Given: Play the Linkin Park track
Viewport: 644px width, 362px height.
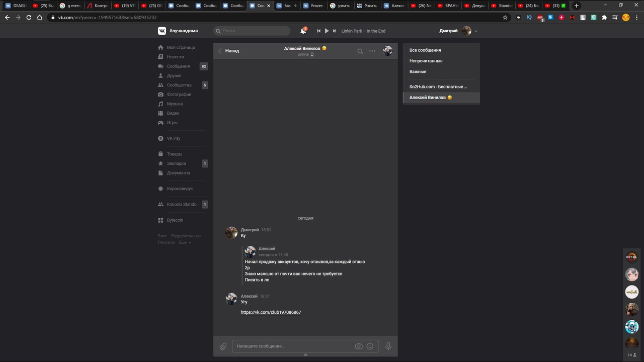Looking at the screenshot, I should [x=327, y=31].
